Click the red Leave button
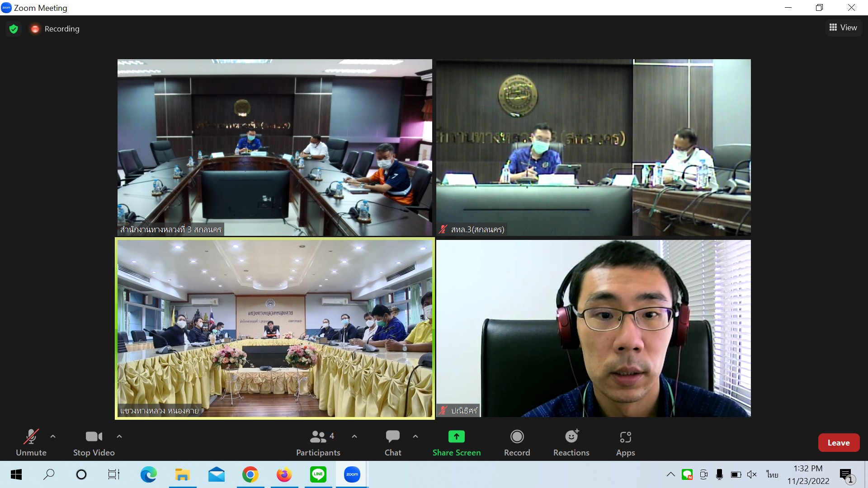The image size is (868, 488). (838, 443)
